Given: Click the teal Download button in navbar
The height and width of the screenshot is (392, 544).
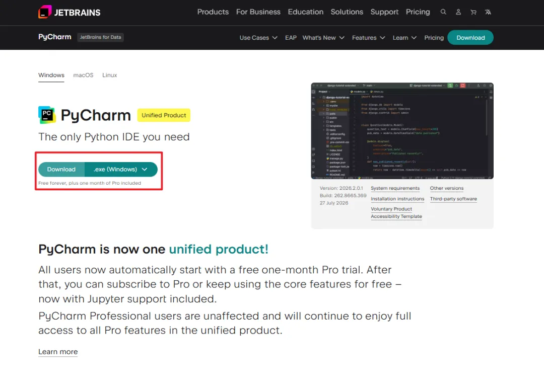Looking at the screenshot, I should tap(470, 37).
